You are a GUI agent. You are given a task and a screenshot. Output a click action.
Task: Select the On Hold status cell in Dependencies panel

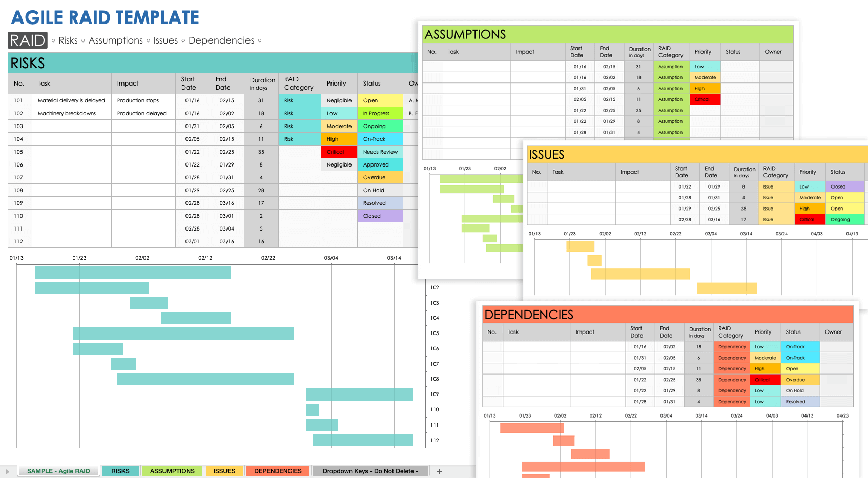pyautogui.click(x=800, y=390)
